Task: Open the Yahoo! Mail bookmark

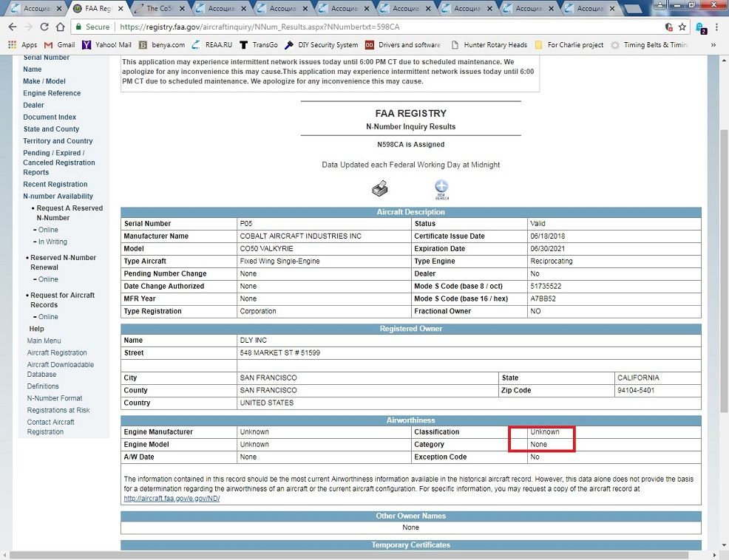Action: click(x=106, y=45)
